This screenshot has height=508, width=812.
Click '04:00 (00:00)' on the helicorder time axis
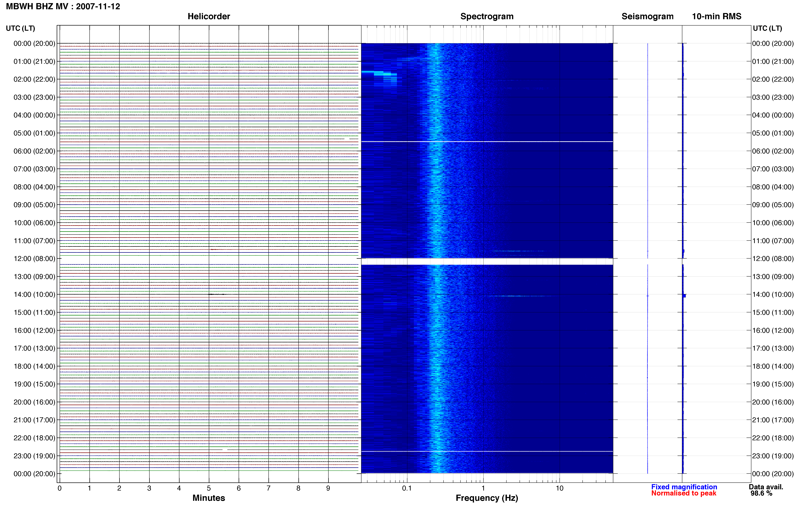click(x=34, y=115)
